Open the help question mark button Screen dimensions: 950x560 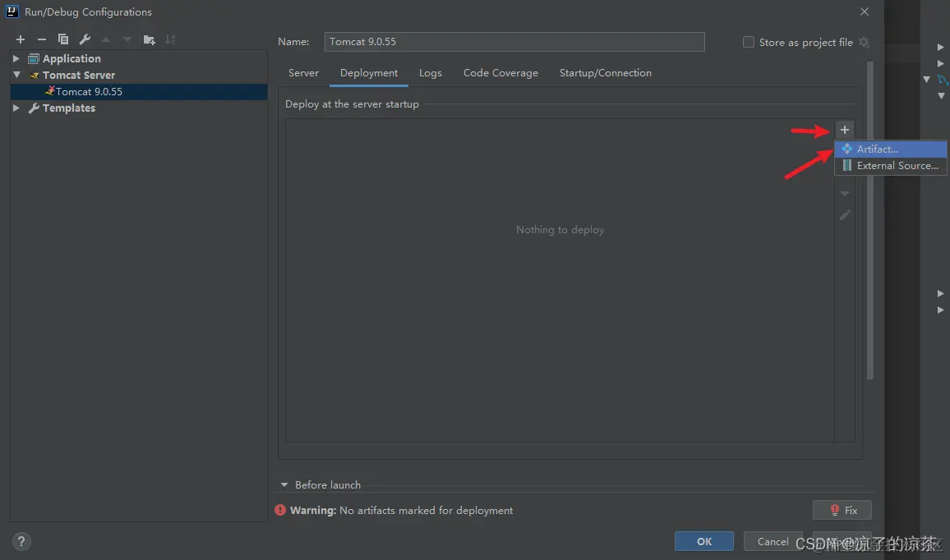pyautogui.click(x=21, y=541)
